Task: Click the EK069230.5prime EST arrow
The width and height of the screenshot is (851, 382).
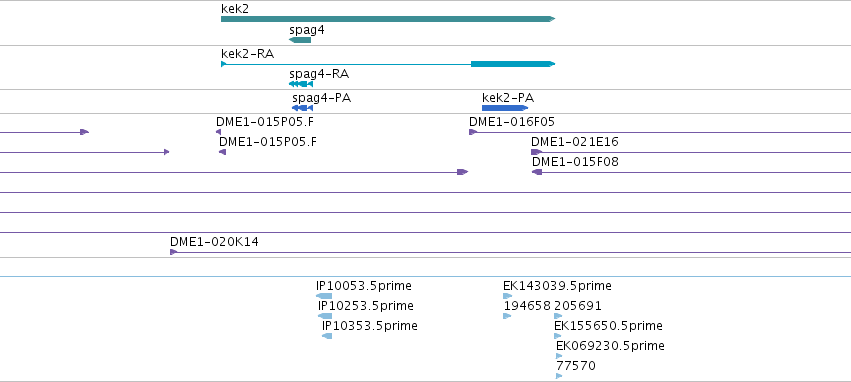Action: pos(559,356)
